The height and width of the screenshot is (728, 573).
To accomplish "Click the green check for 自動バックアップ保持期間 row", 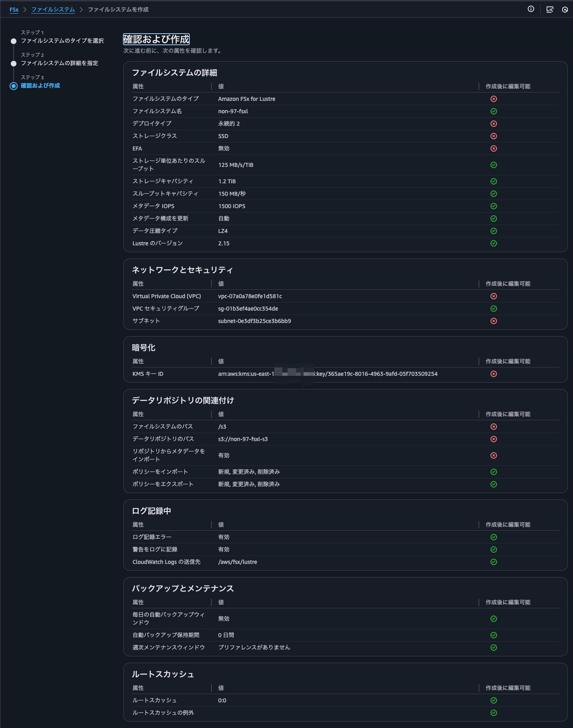I will pyautogui.click(x=494, y=635).
